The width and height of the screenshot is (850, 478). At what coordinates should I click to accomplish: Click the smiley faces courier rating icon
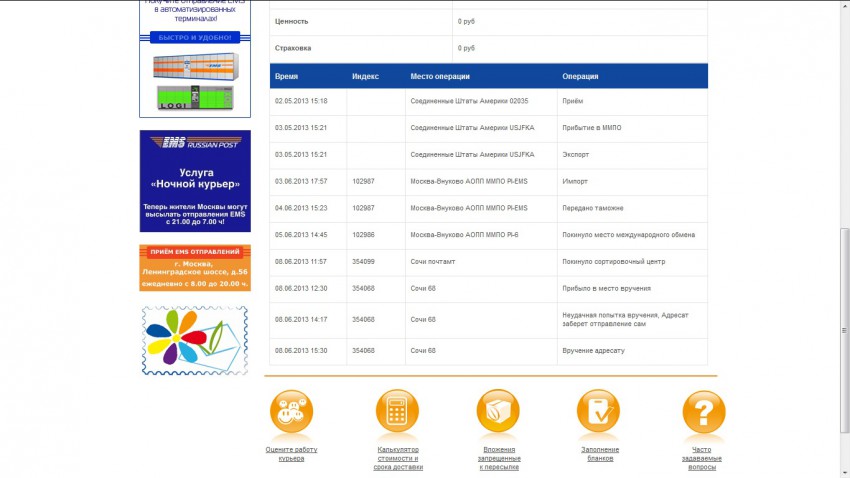coord(291,412)
